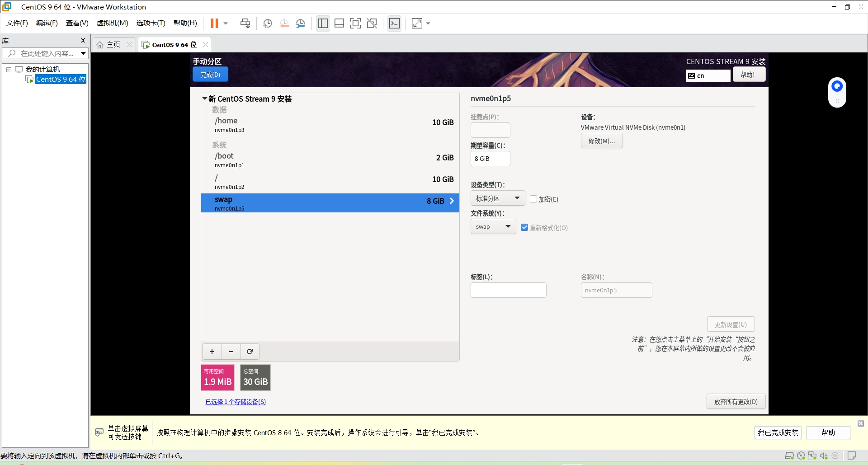Switch to the 主页 tab

(x=113, y=44)
